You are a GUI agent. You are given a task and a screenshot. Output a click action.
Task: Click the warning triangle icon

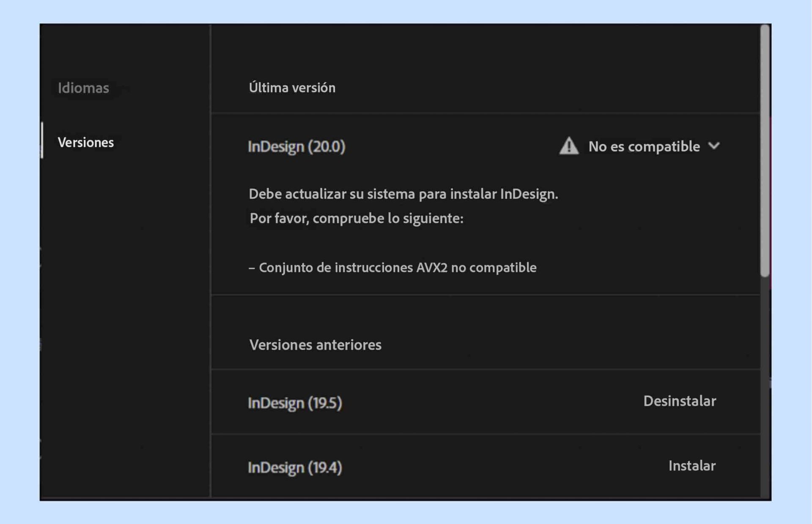tap(569, 146)
